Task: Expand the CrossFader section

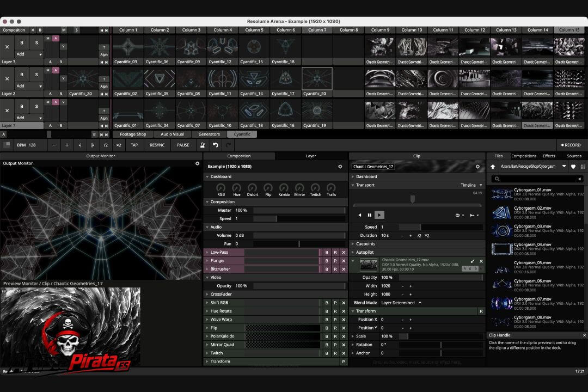Action: pyautogui.click(x=207, y=295)
